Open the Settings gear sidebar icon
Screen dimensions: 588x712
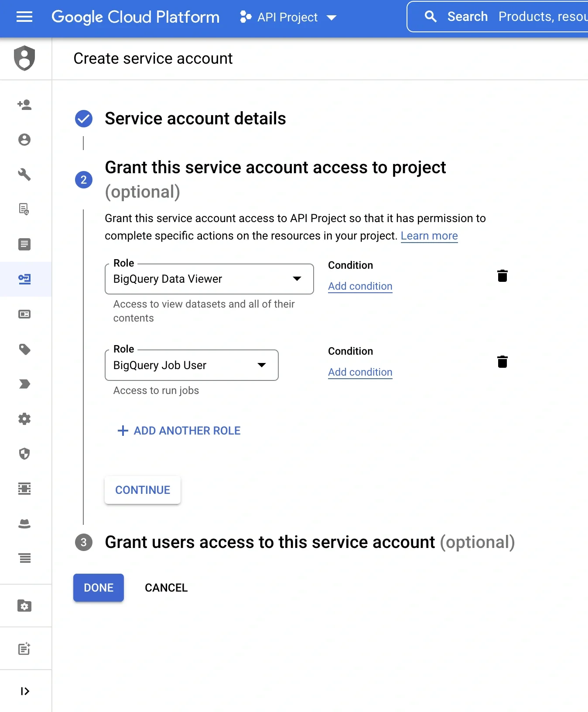click(x=24, y=419)
